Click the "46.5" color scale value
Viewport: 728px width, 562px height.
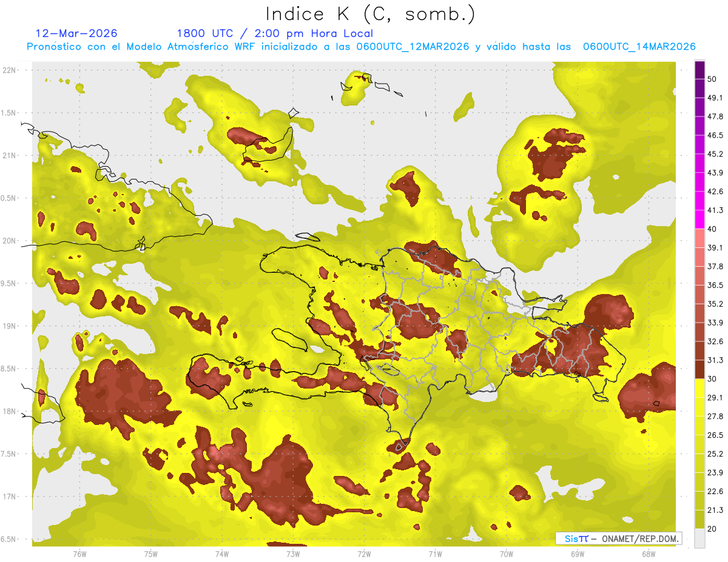click(715, 135)
